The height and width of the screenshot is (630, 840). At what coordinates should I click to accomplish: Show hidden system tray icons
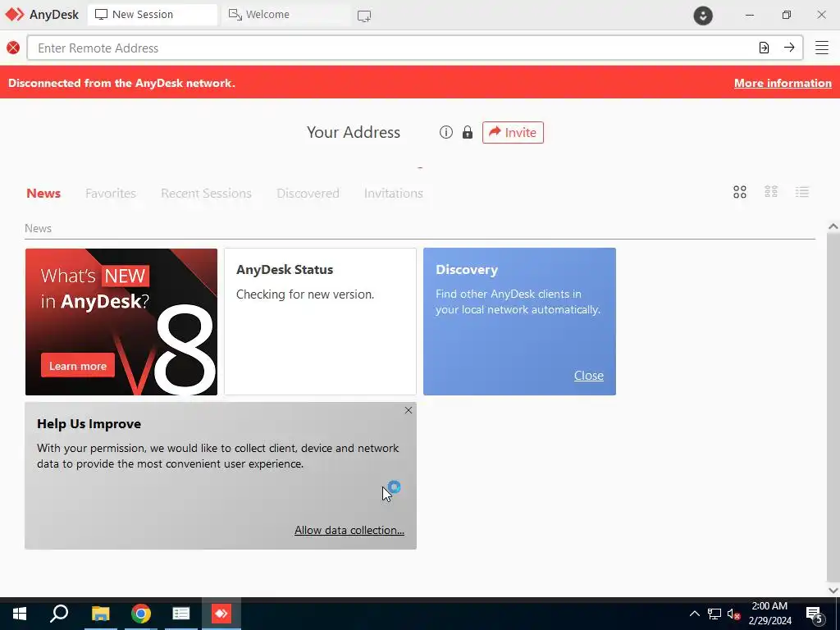point(694,614)
